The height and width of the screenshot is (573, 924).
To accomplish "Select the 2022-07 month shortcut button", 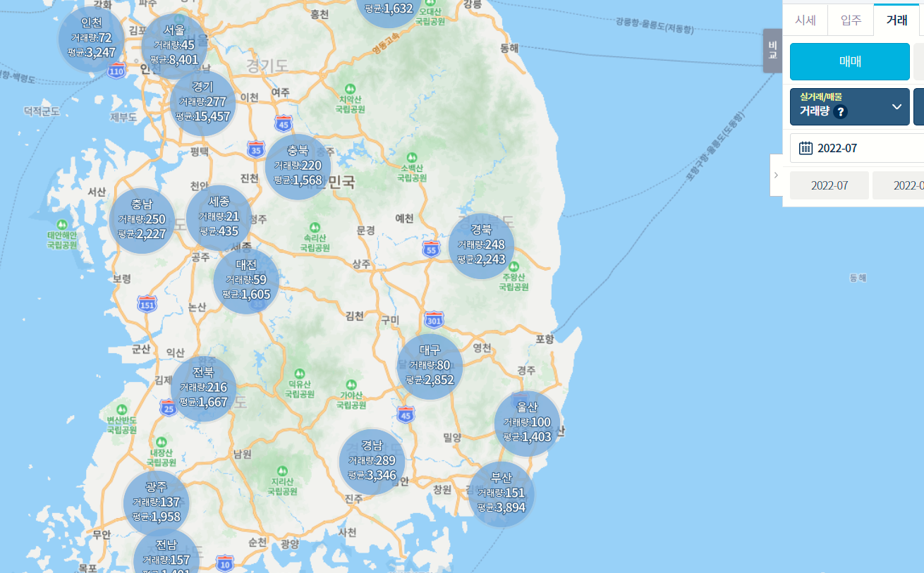I will [829, 185].
